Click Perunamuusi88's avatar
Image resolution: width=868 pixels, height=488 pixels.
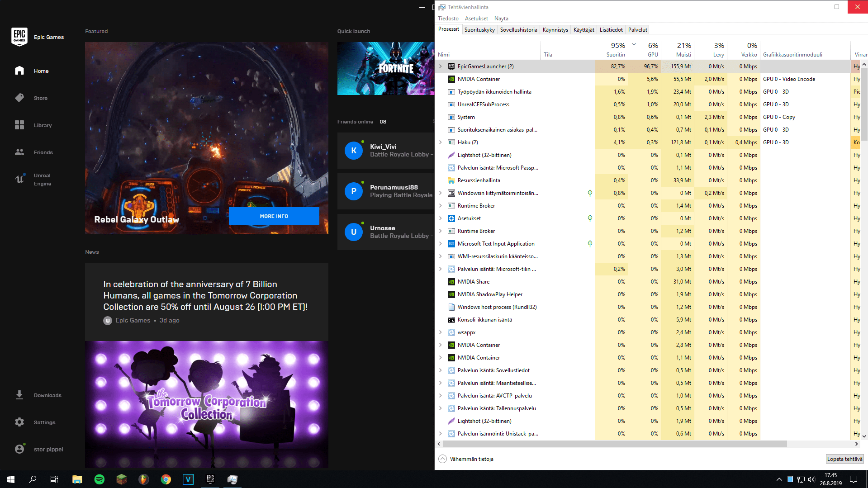(x=354, y=191)
